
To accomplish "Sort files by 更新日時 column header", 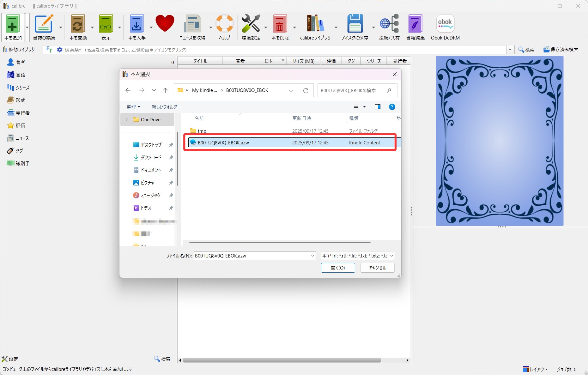I will point(302,118).
